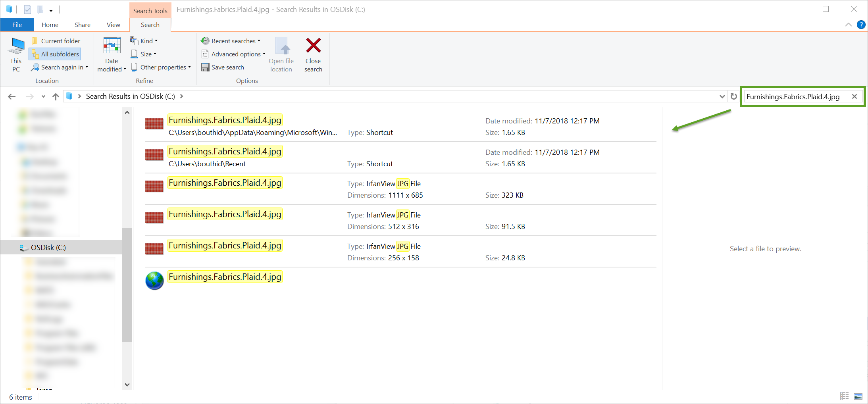
Task: Open the Help question mark icon
Action: coord(861,25)
